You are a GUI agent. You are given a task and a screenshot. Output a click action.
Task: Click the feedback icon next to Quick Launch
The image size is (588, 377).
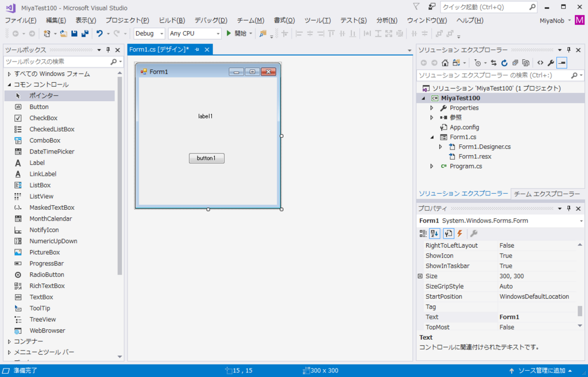click(x=432, y=6)
